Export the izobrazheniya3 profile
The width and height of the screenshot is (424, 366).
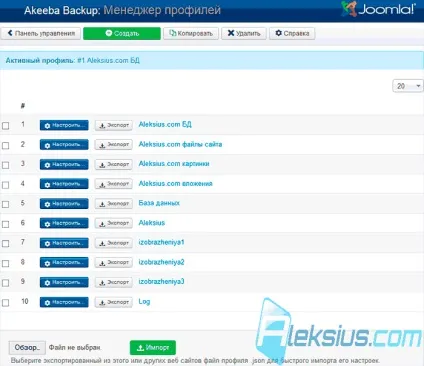pos(114,282)
